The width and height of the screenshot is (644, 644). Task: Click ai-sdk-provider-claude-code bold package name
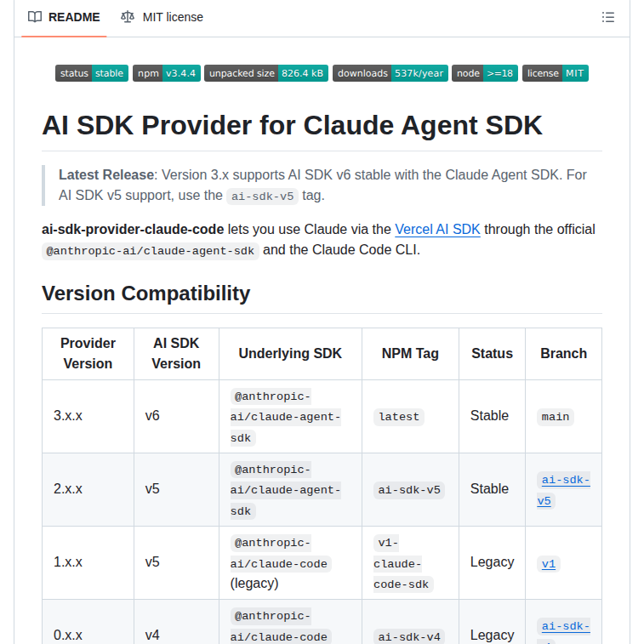coord(133,229)
